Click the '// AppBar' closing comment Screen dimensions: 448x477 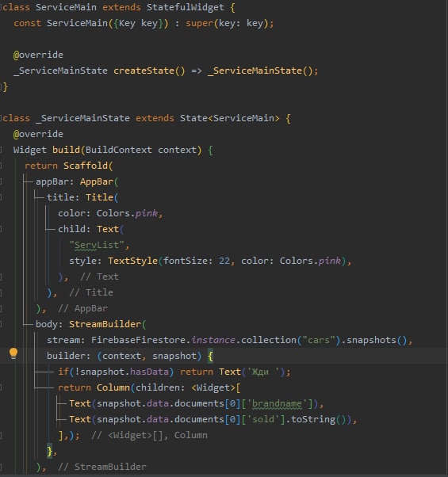(x=82, y=308)
